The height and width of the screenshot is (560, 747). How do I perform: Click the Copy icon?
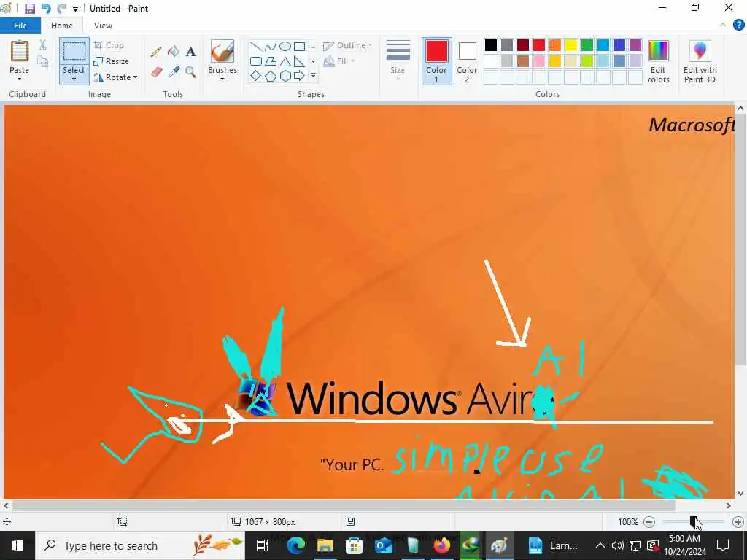43,62
